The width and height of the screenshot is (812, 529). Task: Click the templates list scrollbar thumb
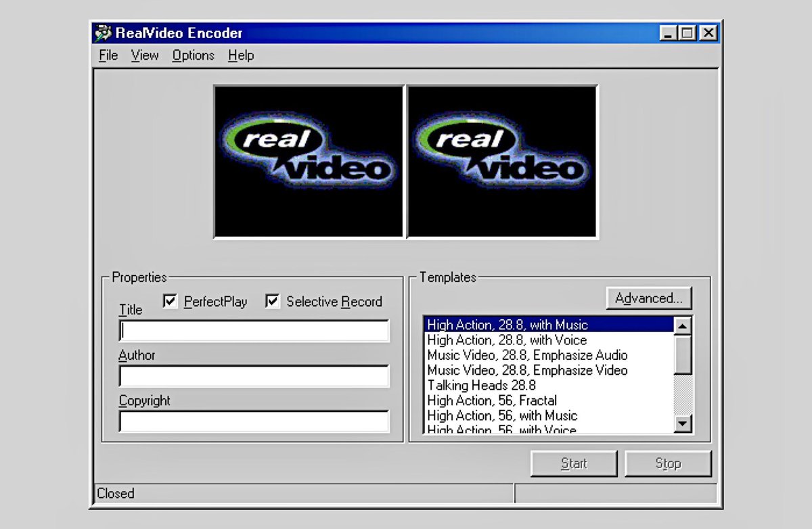click(x=683, y=354)
